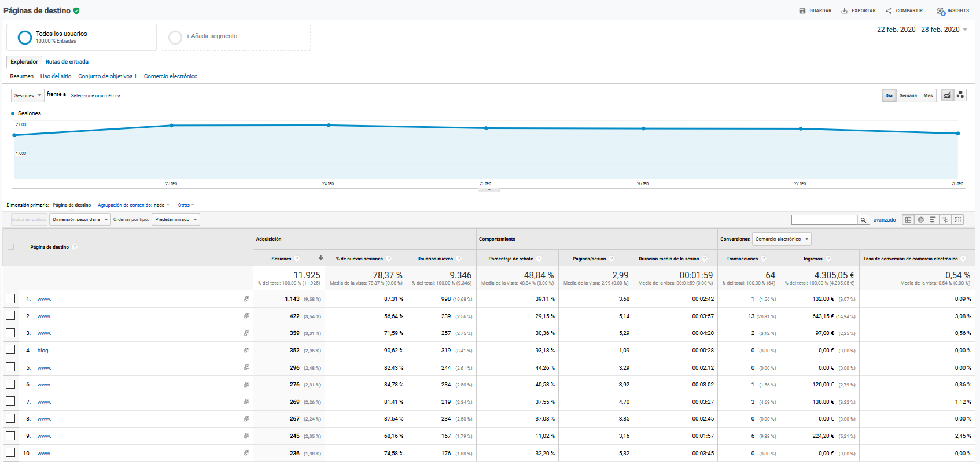Click help icon next to Página de destino
Screen dimensions: 980x464
click(75, 247)
